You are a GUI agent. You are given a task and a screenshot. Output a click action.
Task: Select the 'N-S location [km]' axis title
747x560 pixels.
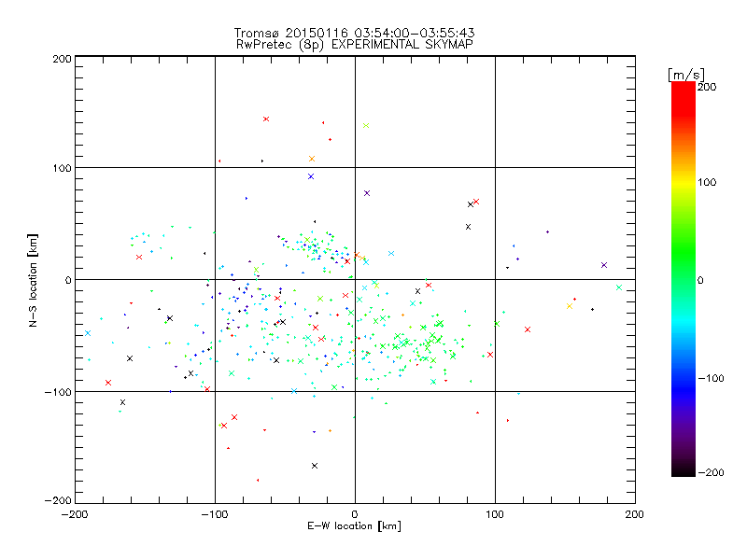coord(33,280)
